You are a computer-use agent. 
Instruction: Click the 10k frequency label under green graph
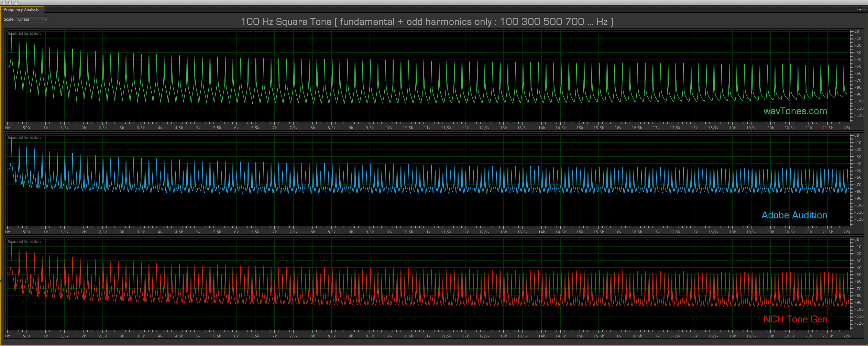pos(389,128)
